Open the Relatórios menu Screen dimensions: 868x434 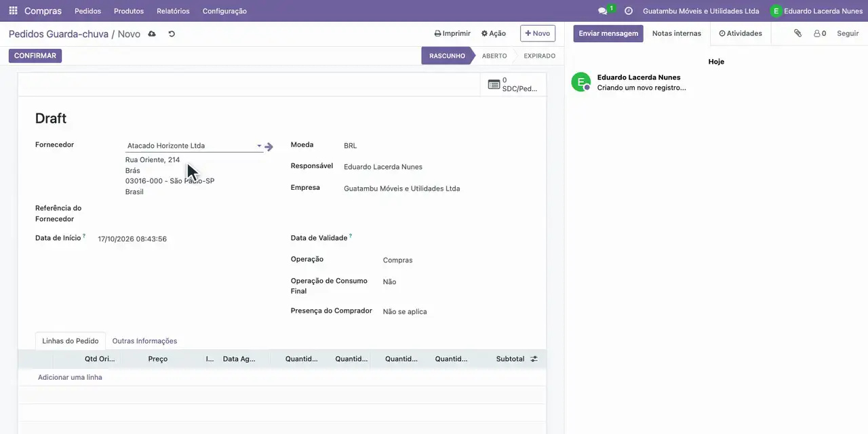tap(173, 11)
